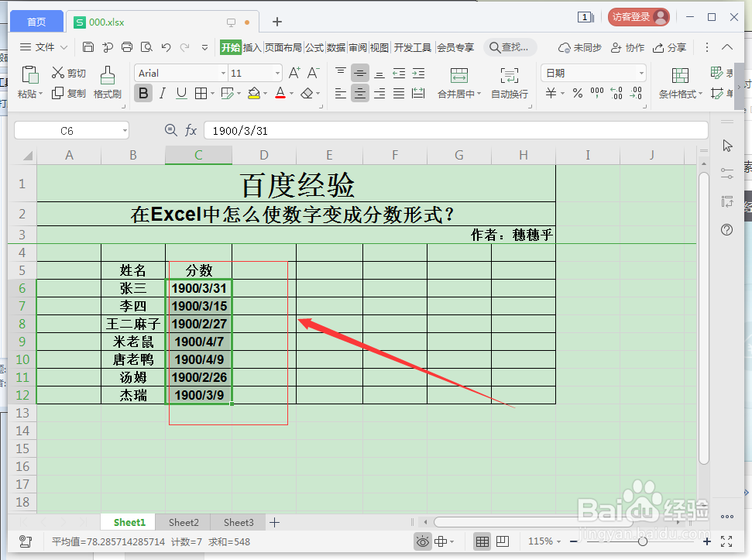
Task: Click the Copy icon
Action: (57, 93)
